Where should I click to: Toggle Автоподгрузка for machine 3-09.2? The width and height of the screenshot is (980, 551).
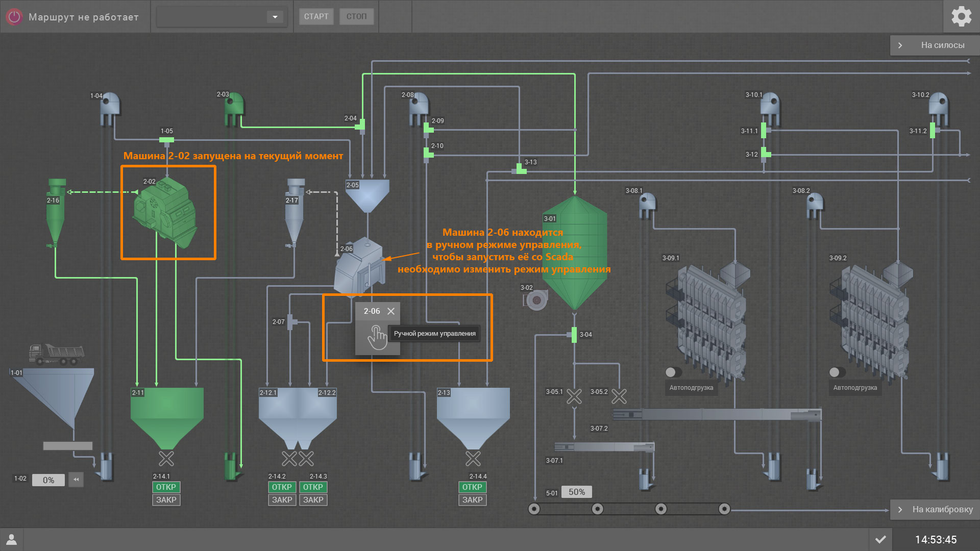click(837, 372)
